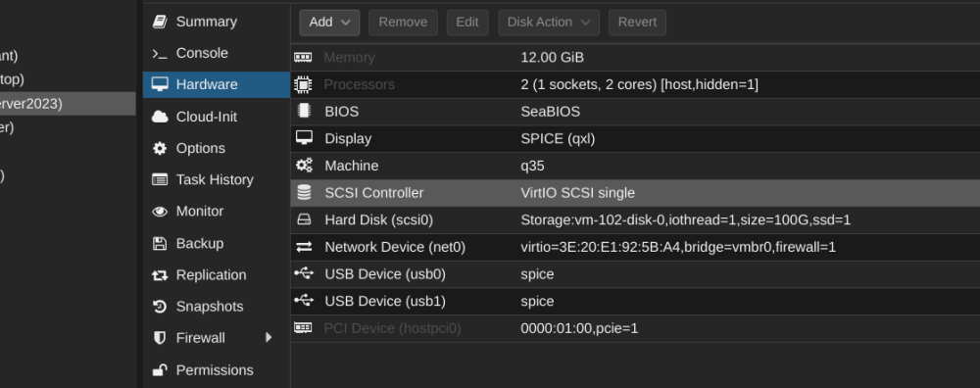Click the SeaBIOS value
980x388 pixels.
point(551,112)
